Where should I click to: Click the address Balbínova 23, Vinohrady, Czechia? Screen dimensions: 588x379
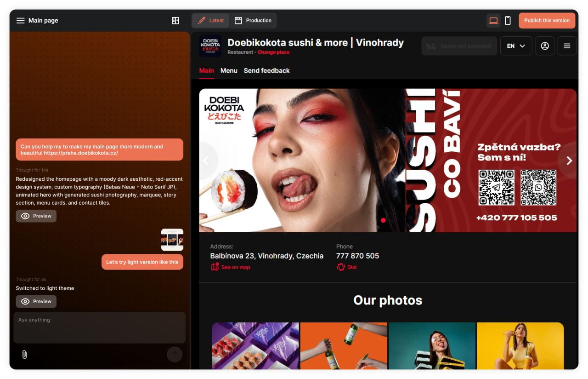click(x=267, y=256)
